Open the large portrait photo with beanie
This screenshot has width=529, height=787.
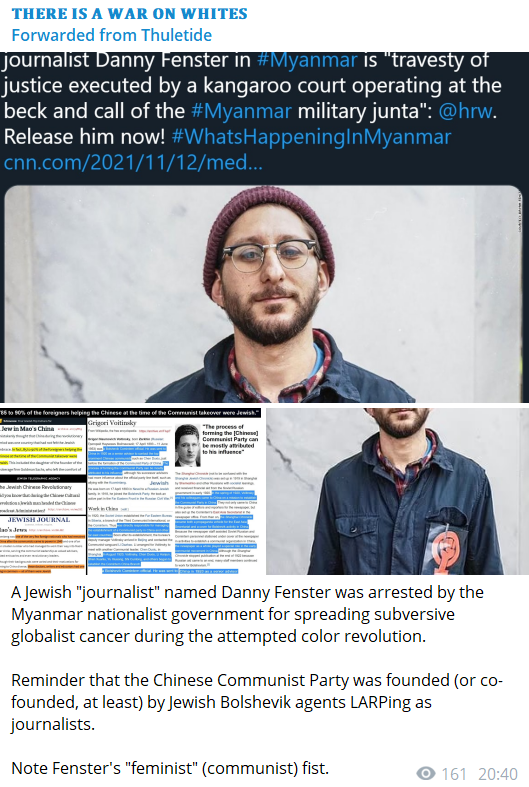tap(263, 294)
